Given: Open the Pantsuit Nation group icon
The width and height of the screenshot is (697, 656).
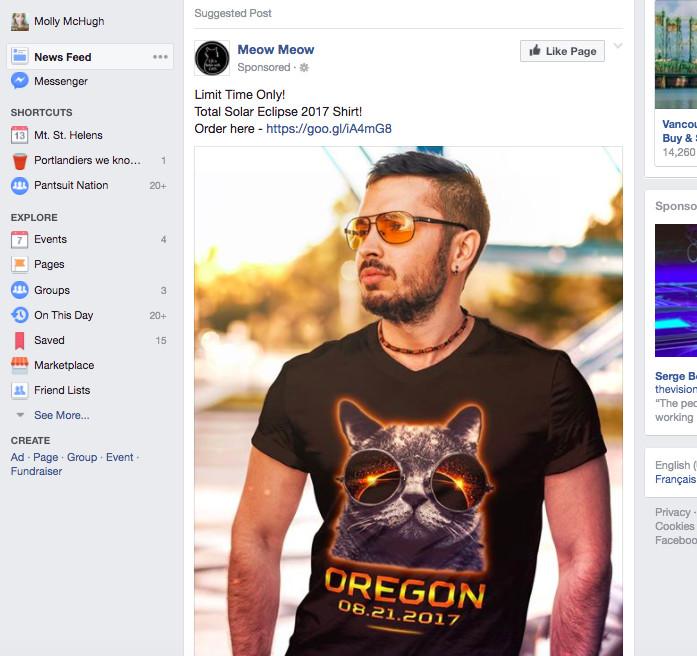Looking at the screenshot, I should (20, 185).
